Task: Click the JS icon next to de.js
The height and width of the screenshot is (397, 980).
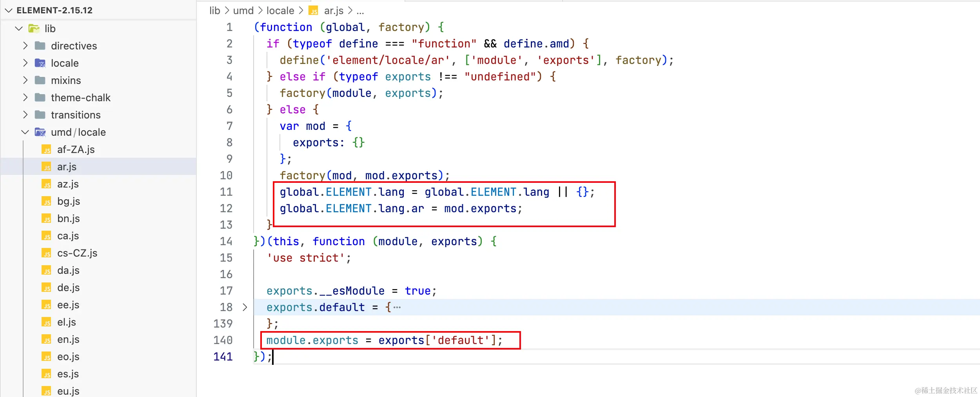Action: pyautogui.click(x=46, y=288)
